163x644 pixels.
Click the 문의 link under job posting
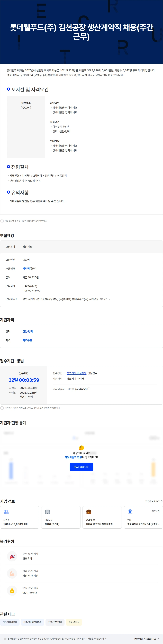click(37, 221)
